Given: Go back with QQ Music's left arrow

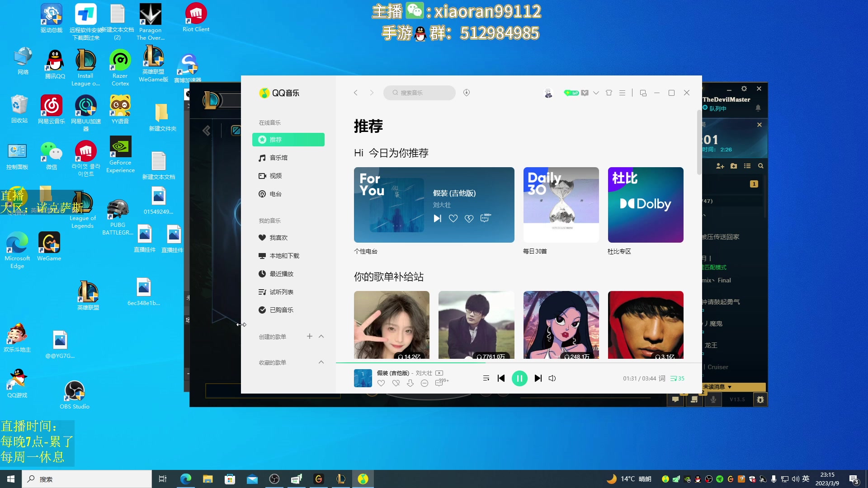Looking at the screenshot, I should coord(356,93).
